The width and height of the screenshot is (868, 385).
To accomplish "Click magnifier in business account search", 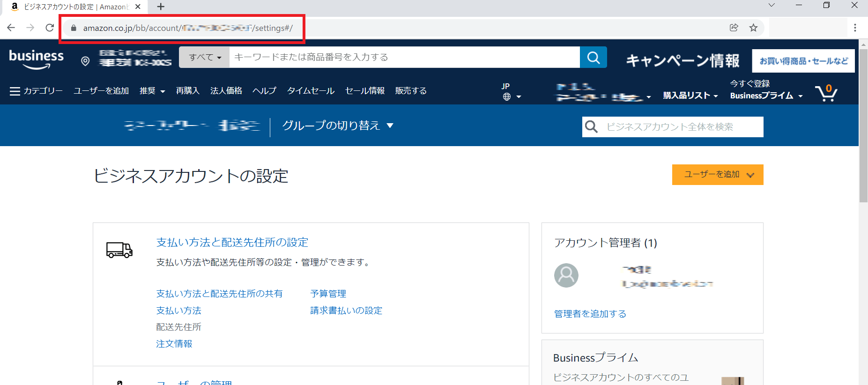I will click(591, 127).
